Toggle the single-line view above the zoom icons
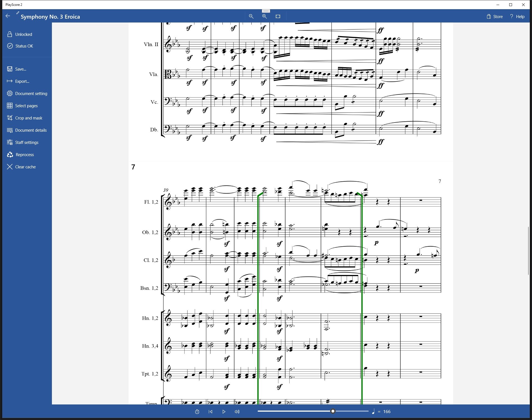 tap(266, 11)
